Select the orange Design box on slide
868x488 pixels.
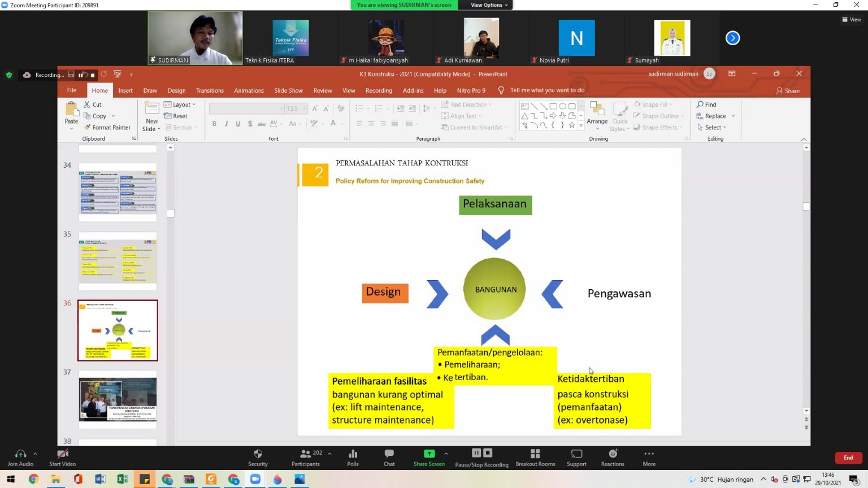pyautogui.click(x=384, y=292)
